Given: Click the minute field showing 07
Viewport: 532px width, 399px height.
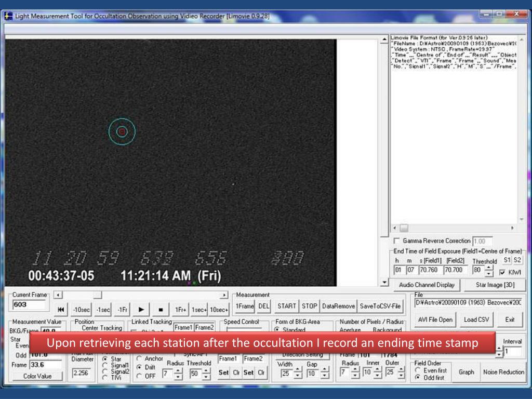Looking at the screenshot, I should pos(411,270).
